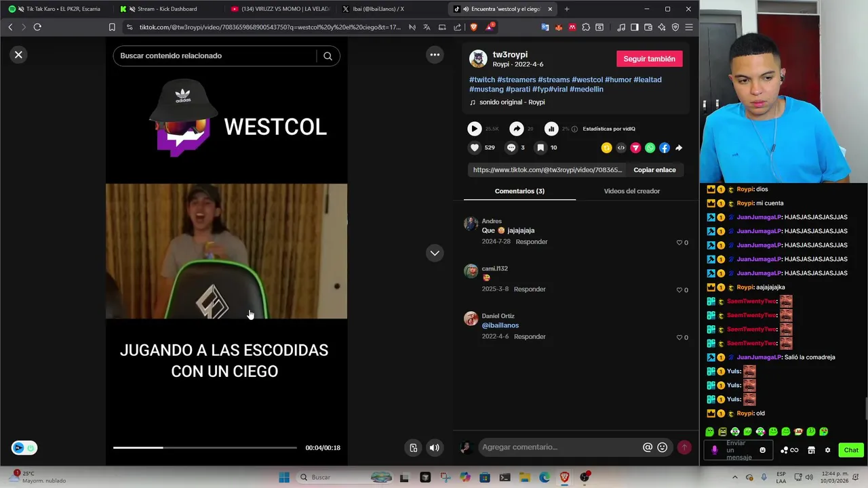
Task: Click the info icon beside vidIQ stats
Action: pyautogui.click(x=574, y=129)
